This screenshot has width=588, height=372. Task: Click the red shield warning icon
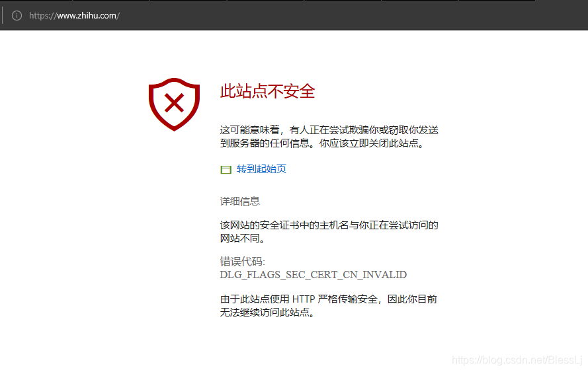coord(174,104)
